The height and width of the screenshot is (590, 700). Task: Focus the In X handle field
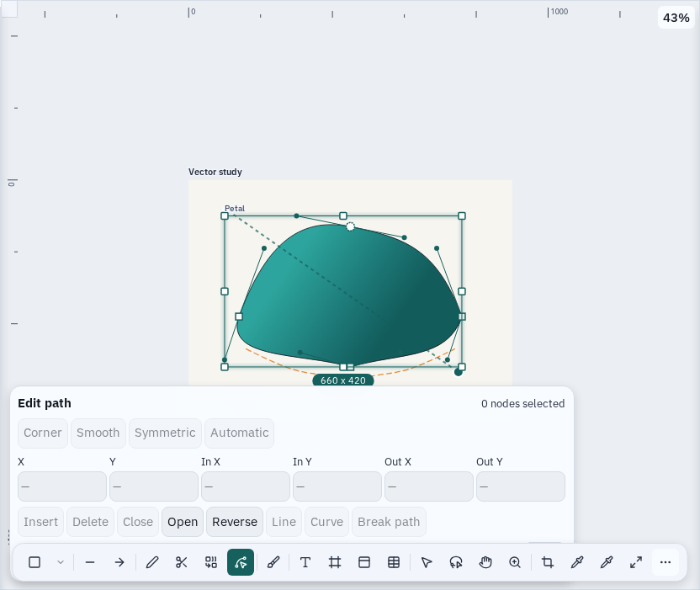click(246, 486)
